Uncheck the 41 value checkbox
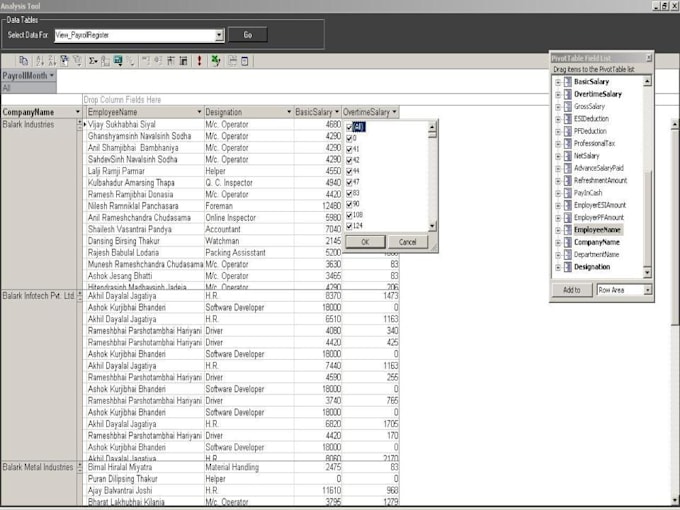The height and width of the screenshot is (510, 680). (350, 149)
